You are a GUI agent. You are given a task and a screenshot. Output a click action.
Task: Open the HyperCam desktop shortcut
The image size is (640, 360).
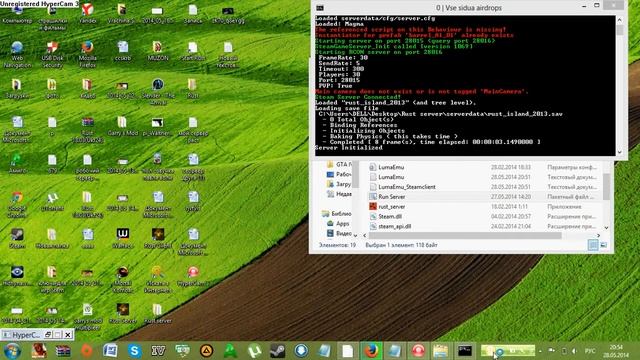pyautogui.click(x=193, y=276)
